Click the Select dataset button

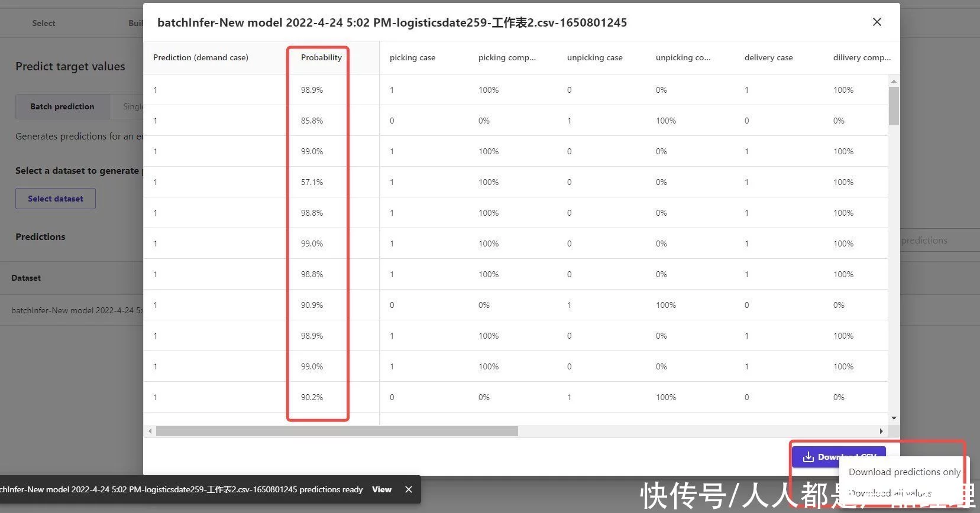point(56,199)
